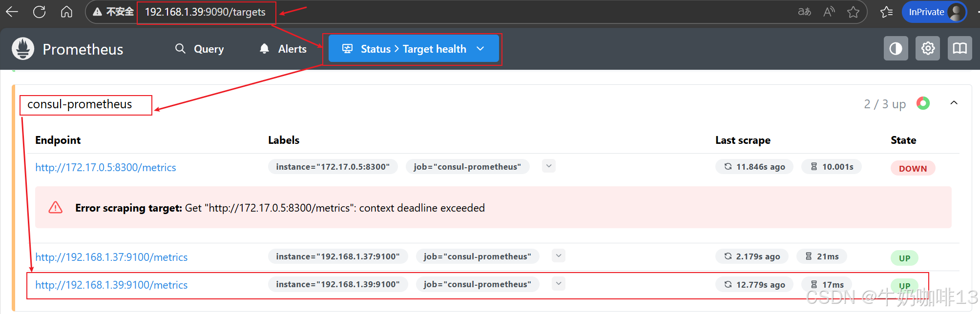Click the Labels column header
This screenshot has height=314, width=980.
[x=284, y=140]
